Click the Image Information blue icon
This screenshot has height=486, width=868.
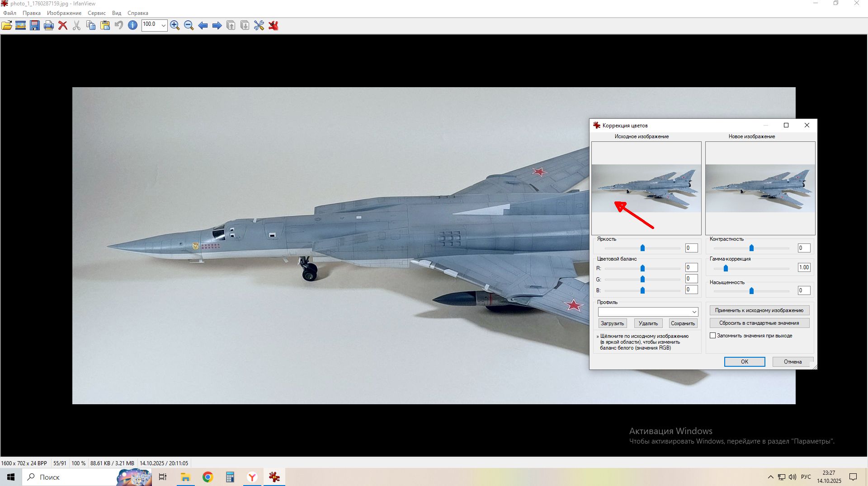(x=132, y=26)
